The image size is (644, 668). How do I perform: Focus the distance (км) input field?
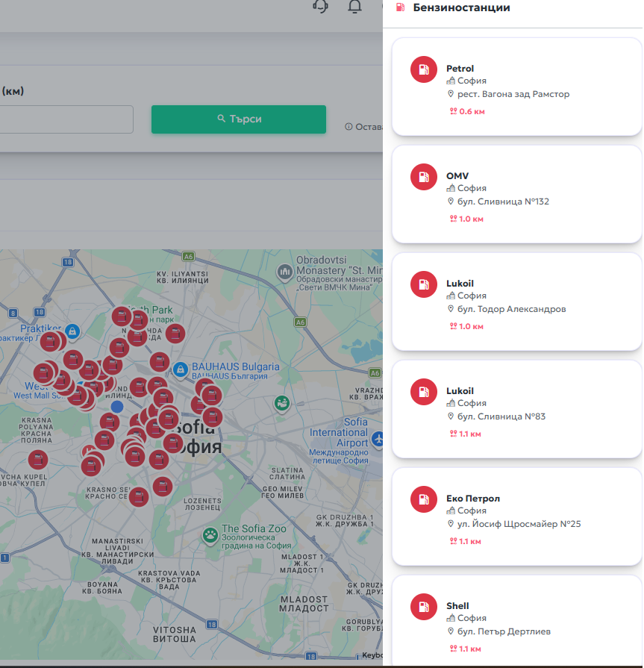[66, 119]
